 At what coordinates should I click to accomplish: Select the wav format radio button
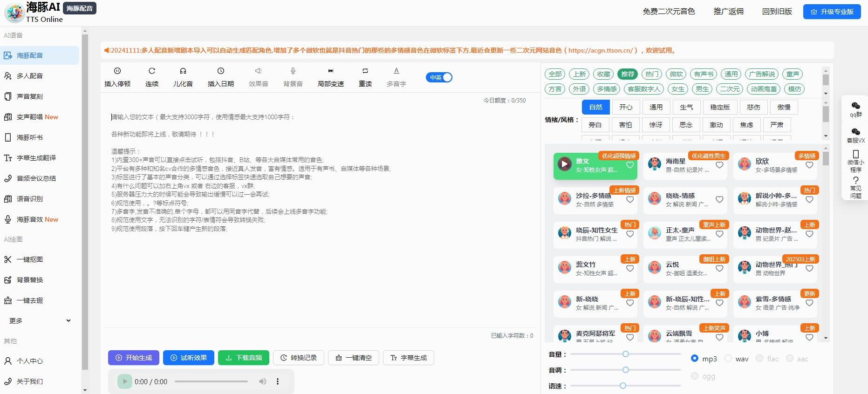pyautogui.click(x=728, y=359)
